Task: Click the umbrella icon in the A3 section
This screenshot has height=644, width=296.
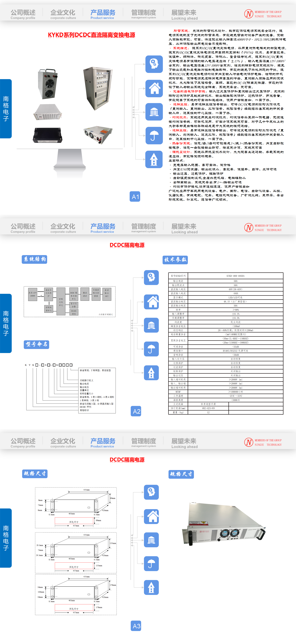Action: click(x=151, y=564)
